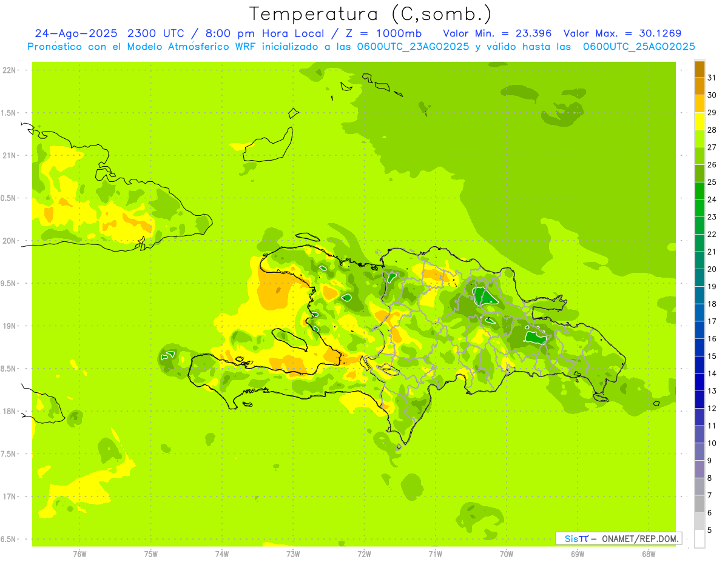Click the legend value "20"
This screenshot has width=728, height=562.
tap(712, 269)
